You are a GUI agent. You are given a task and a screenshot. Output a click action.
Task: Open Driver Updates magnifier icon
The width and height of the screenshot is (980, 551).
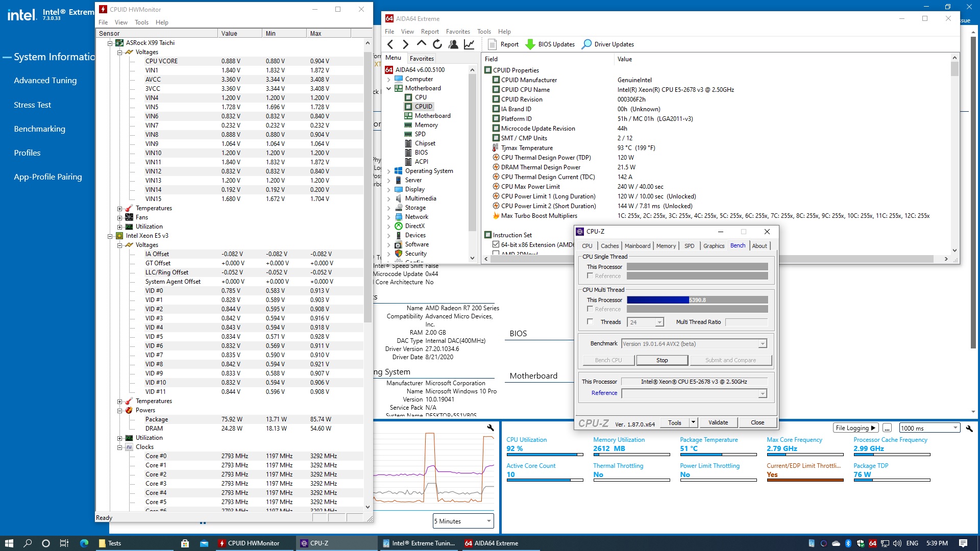pos(587,44)
